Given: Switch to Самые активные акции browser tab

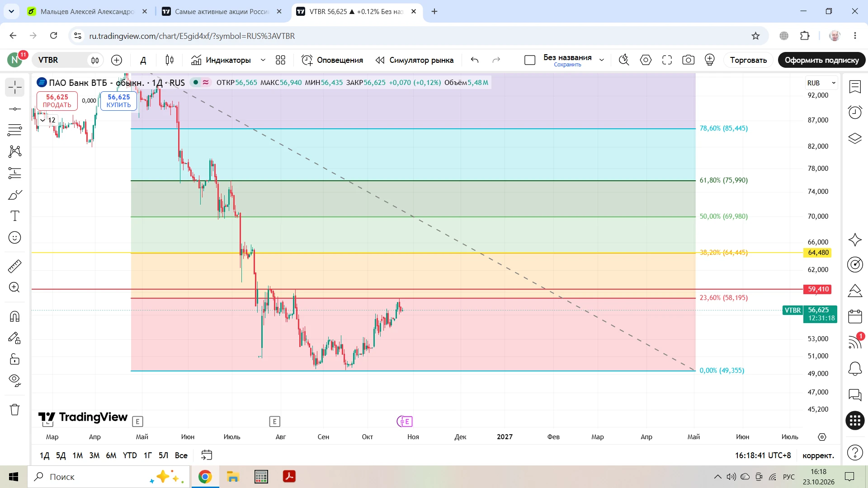Looking at the screenshot, I should pos(222,11).
